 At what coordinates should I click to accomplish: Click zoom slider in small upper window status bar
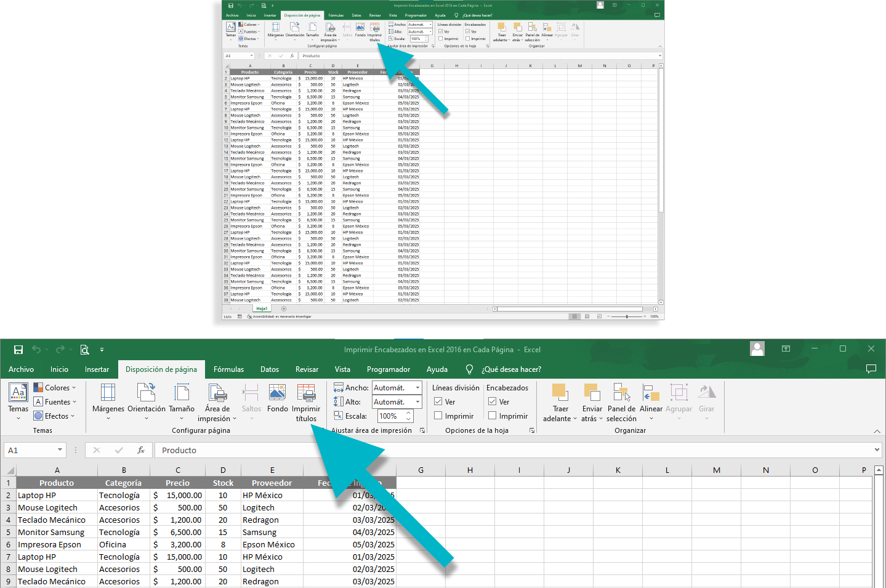(627, 316)
